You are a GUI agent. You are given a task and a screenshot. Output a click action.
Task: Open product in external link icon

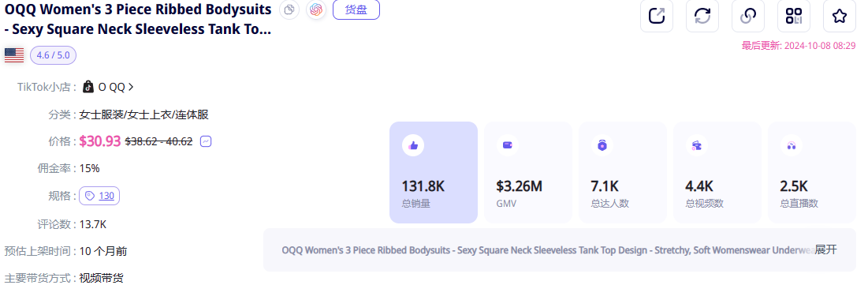pyautogui.click(x=657, y=16)
